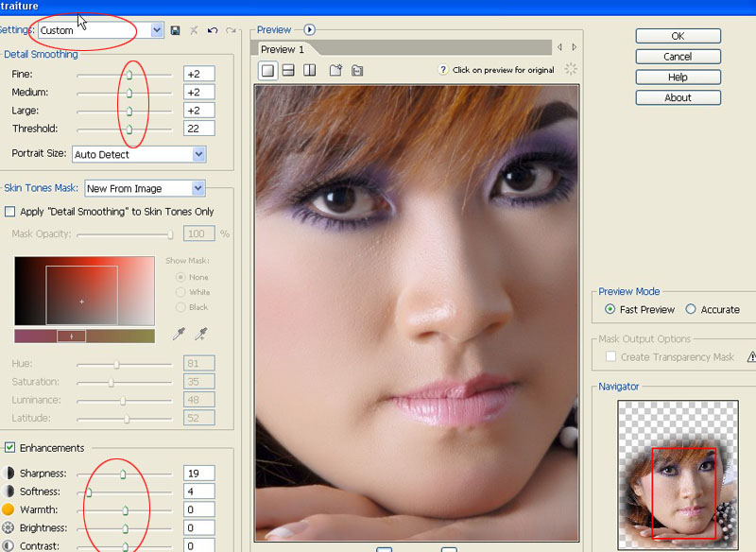Select the single preview layout icon
Screen dimensions: 756x552
(x=267, y=70)
